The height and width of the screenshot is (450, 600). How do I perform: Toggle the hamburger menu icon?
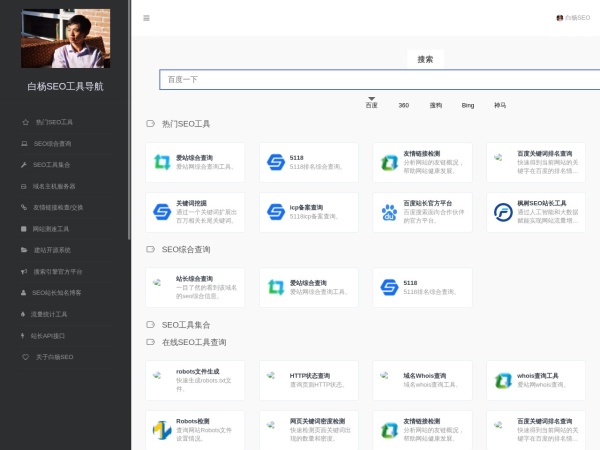146,18
